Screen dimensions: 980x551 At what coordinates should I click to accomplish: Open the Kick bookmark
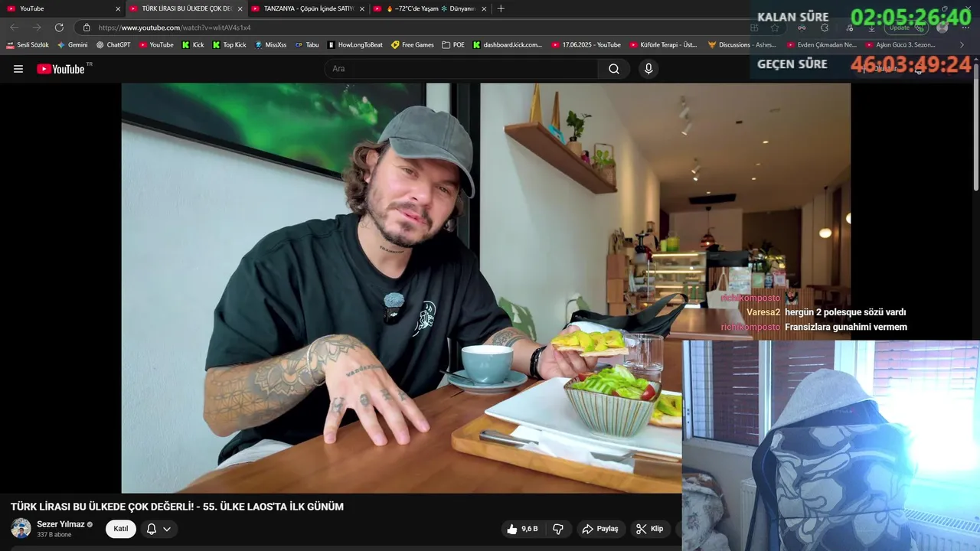coord(193,45)
